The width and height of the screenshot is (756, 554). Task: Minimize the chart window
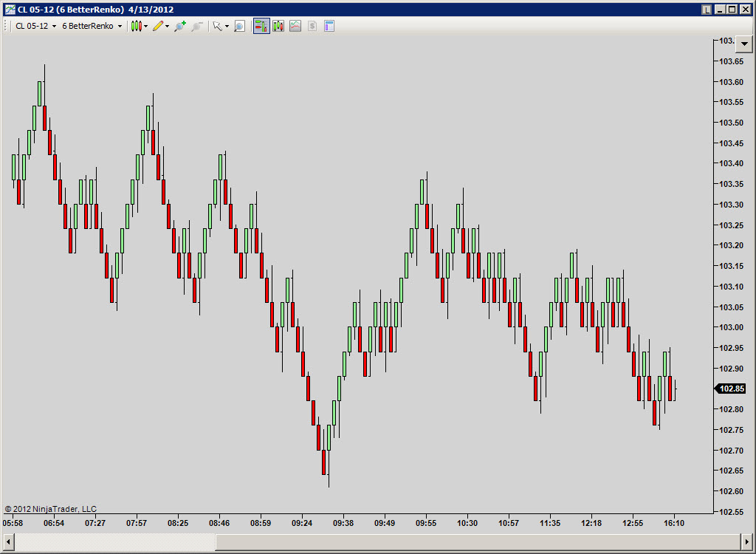coord(720,9)
